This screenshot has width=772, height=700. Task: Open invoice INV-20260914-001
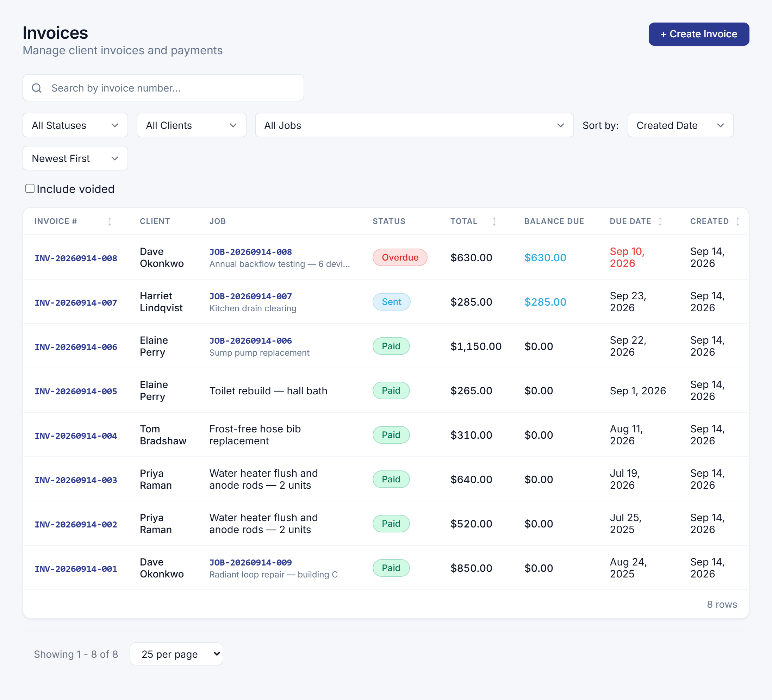(x=76, y=569)
